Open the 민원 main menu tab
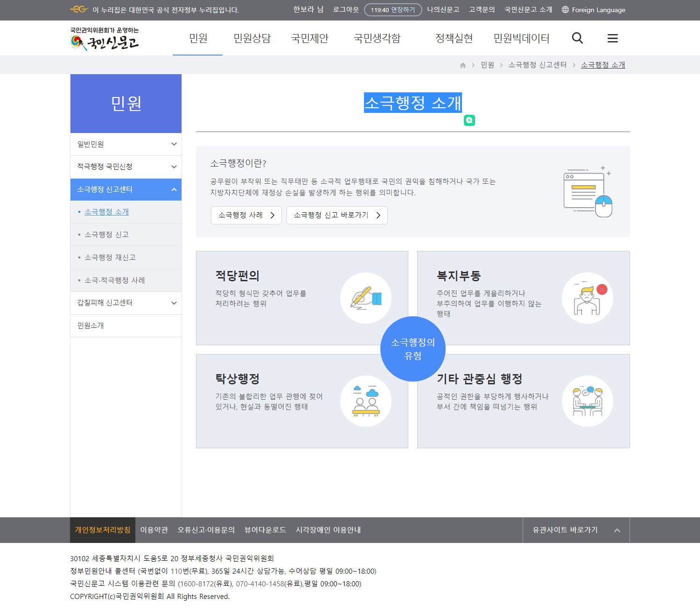Image resolution: width=700 pixels, height=612 pixels. [198, 38]
